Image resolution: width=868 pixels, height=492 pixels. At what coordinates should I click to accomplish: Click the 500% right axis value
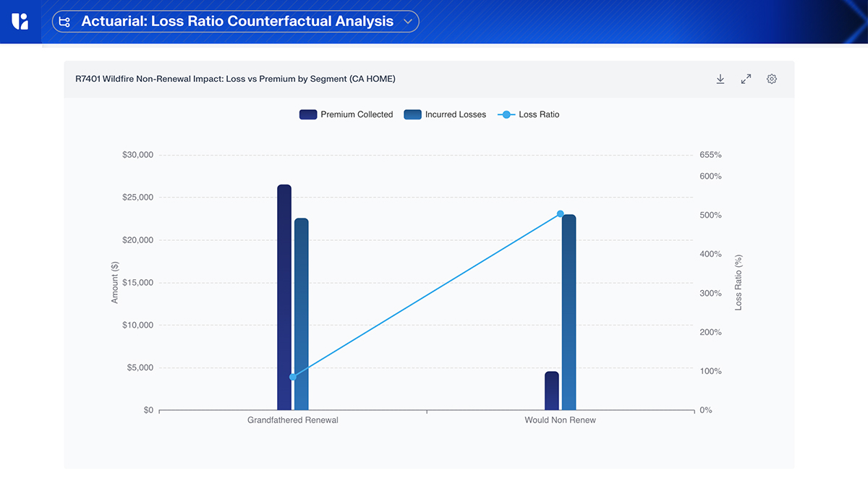(x=710, y=215)
